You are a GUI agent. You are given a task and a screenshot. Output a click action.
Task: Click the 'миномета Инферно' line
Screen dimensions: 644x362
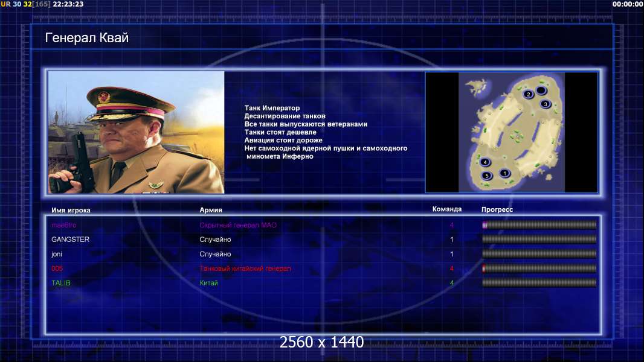pyautogui.click(x=280, y=156)
